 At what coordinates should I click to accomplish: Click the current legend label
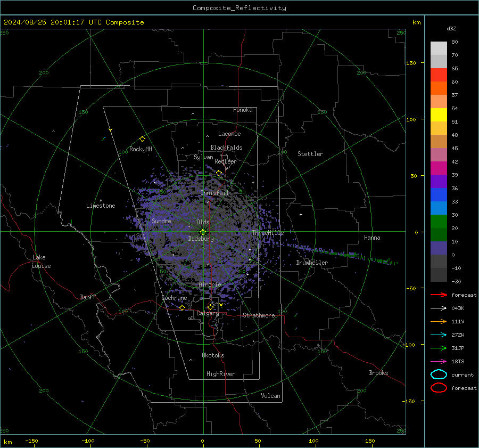tap(463, 374)
